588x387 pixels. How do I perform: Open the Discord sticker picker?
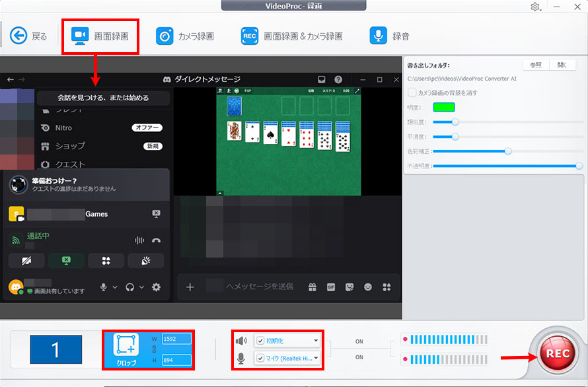349,287
